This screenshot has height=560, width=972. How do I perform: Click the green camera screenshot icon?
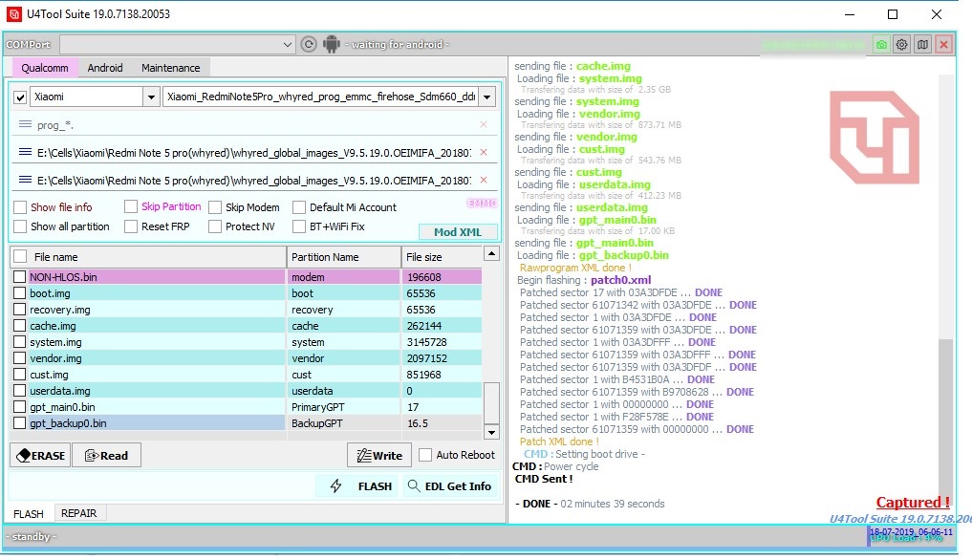coord(881,45)
